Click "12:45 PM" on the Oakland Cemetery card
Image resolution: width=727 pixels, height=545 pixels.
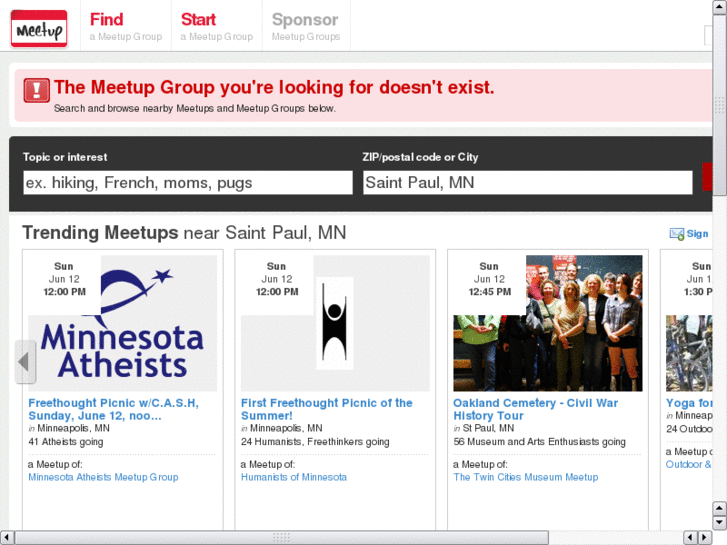(490, 292)
